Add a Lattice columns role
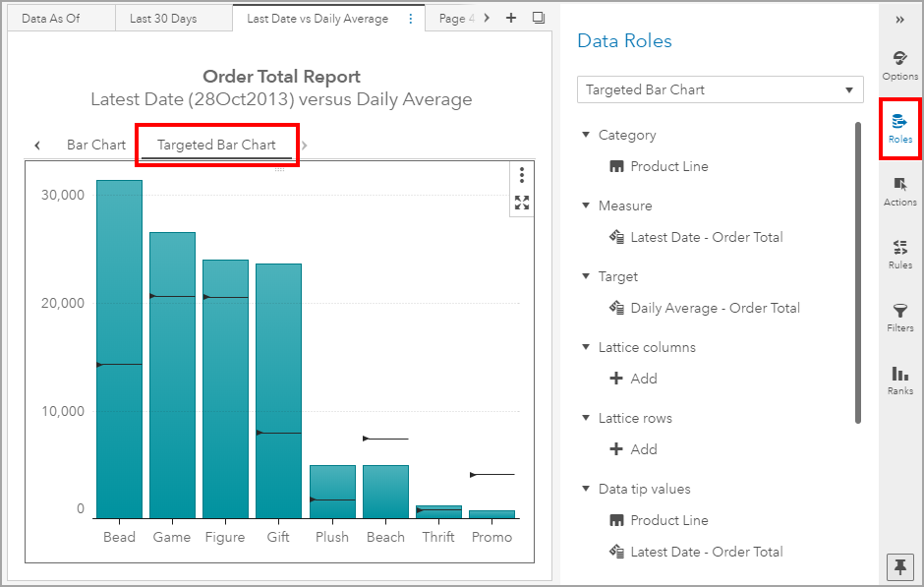The height and width of the screenshot is (587, 924). click(634, 379)
